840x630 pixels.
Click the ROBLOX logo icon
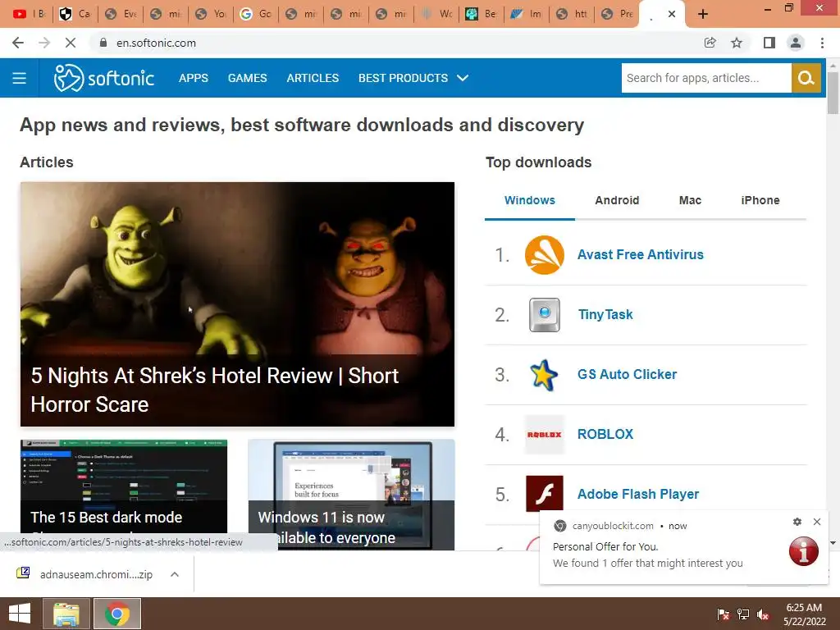545,435
